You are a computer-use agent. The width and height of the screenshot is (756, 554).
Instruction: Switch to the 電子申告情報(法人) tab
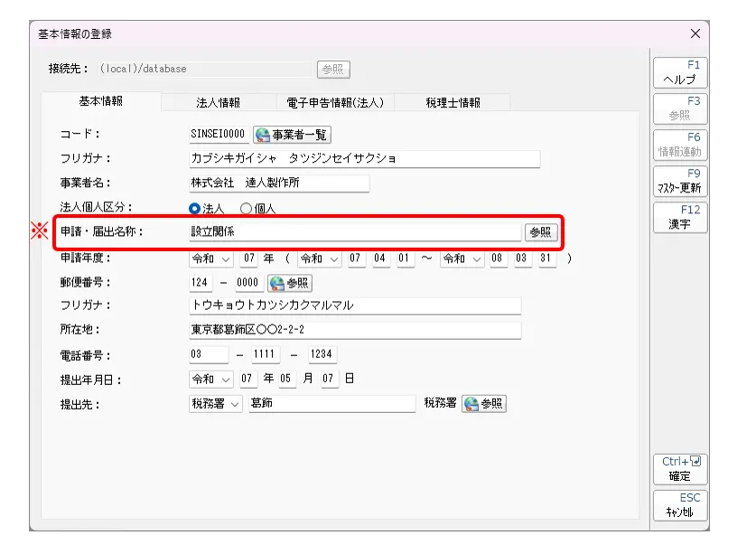tap(335, 103)
